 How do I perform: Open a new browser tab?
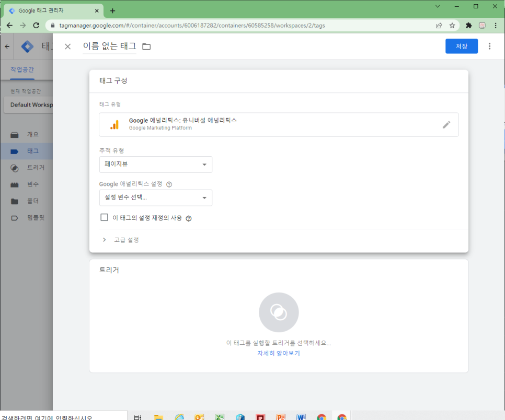click(x=112, y=10)
